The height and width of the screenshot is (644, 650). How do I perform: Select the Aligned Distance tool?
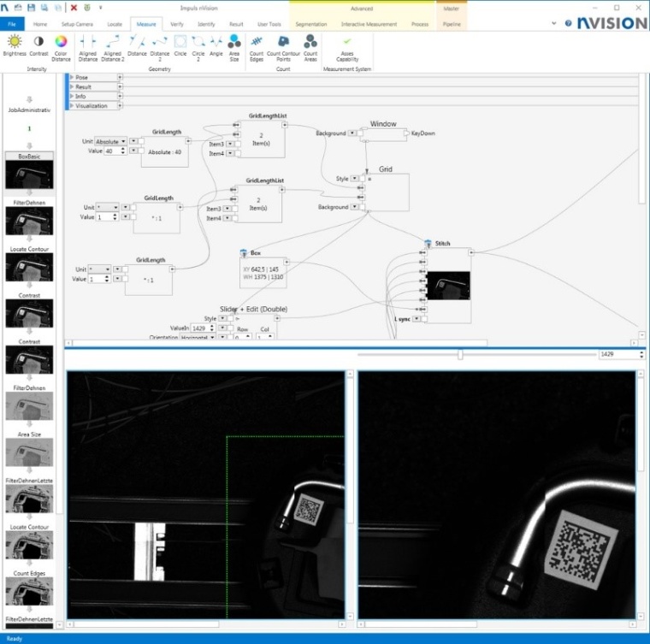click(x=87, y=43)
